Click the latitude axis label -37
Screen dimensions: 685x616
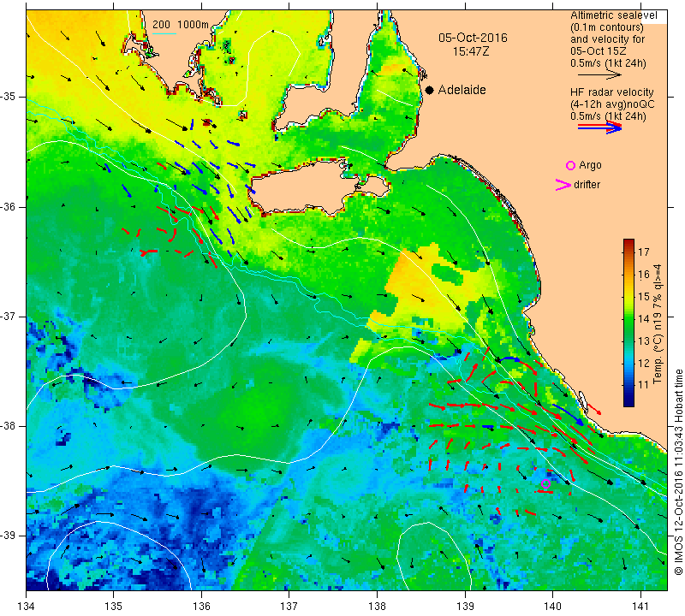tap(9, 316)
